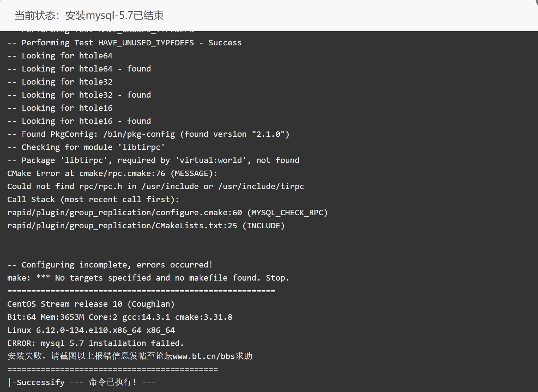Click the CMakeLists.txt:25 (INCLUDE) line
538x392 pixels.
(146, 225)
